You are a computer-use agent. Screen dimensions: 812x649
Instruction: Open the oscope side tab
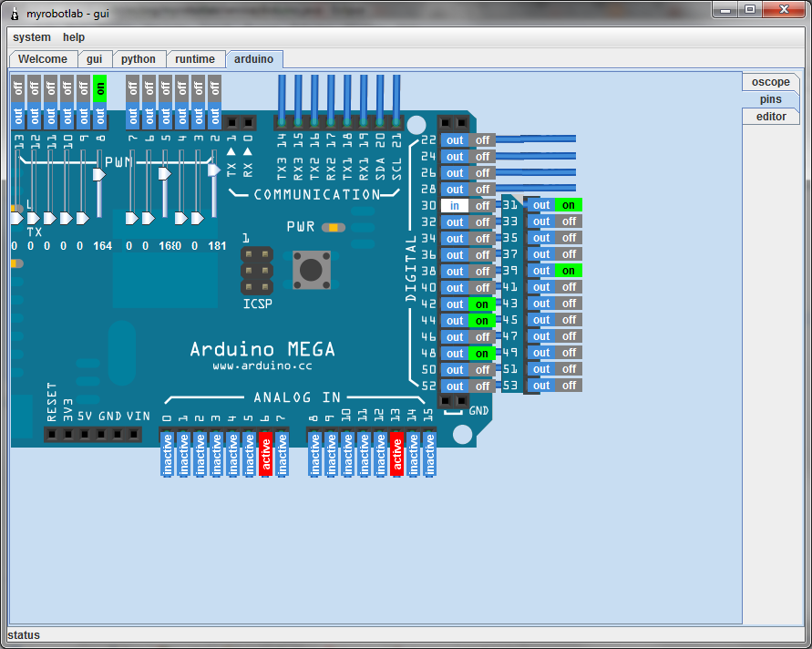pos(771,82)
